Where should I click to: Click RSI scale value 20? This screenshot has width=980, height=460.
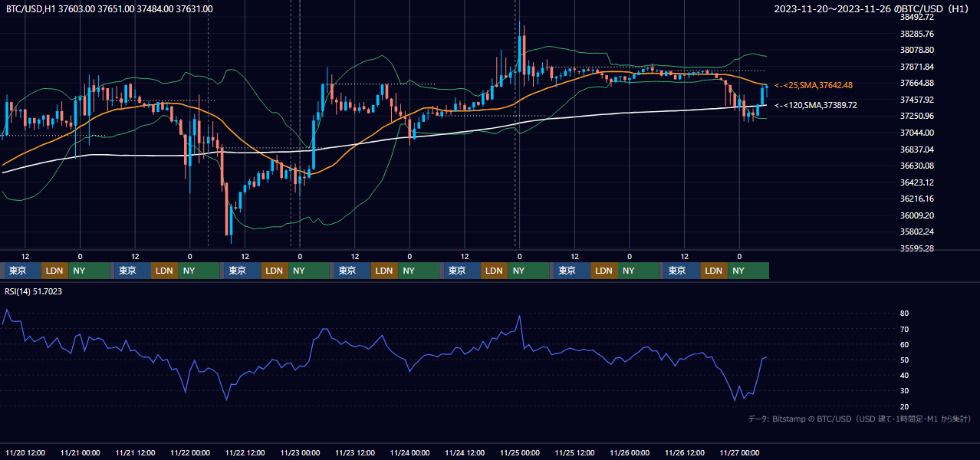[905, 406]
